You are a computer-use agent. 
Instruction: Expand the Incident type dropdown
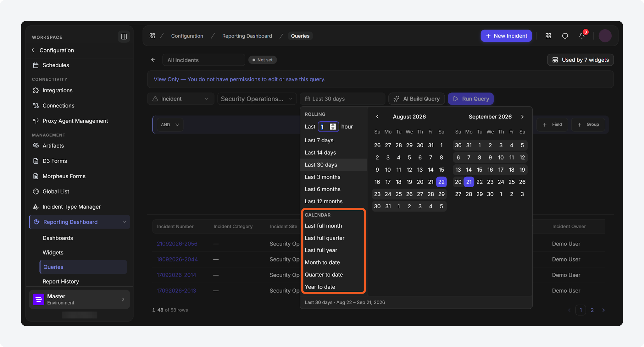click(180, 99)
